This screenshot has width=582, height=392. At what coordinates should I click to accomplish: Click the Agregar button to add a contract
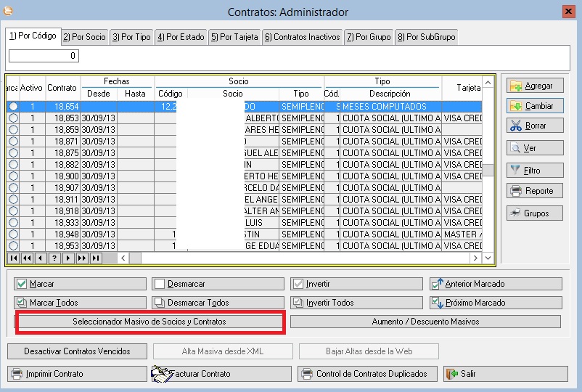click(536, 86)
